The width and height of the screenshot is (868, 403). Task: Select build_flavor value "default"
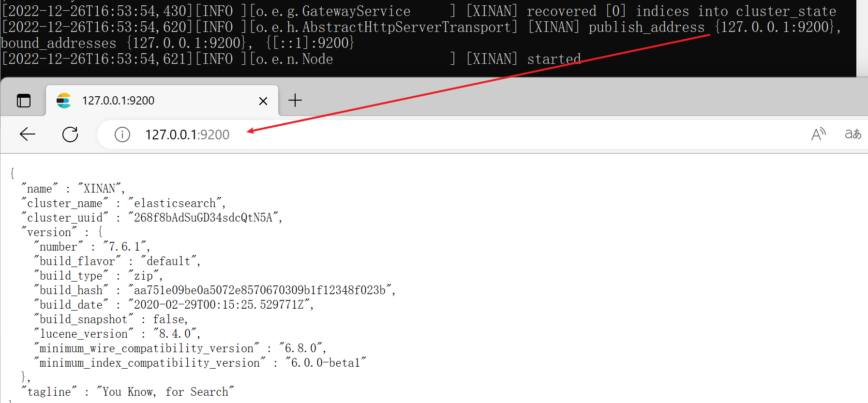pos(168,261)
